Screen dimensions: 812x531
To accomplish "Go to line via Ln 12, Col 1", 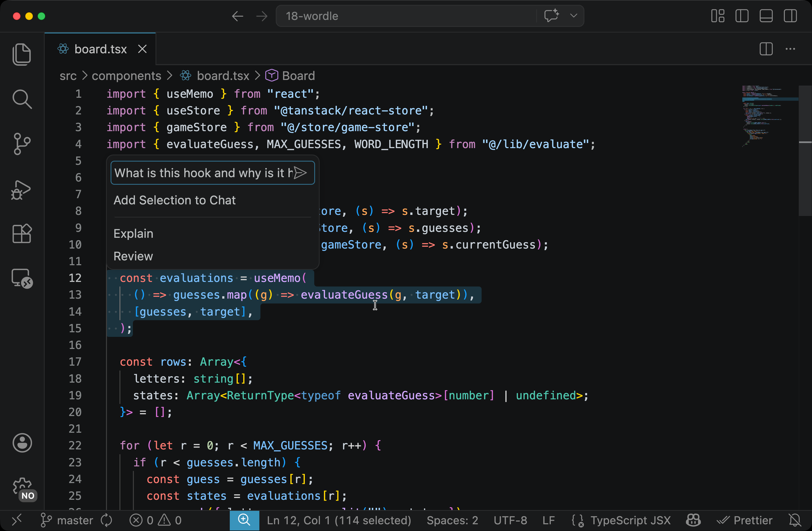I will point(339,520).
